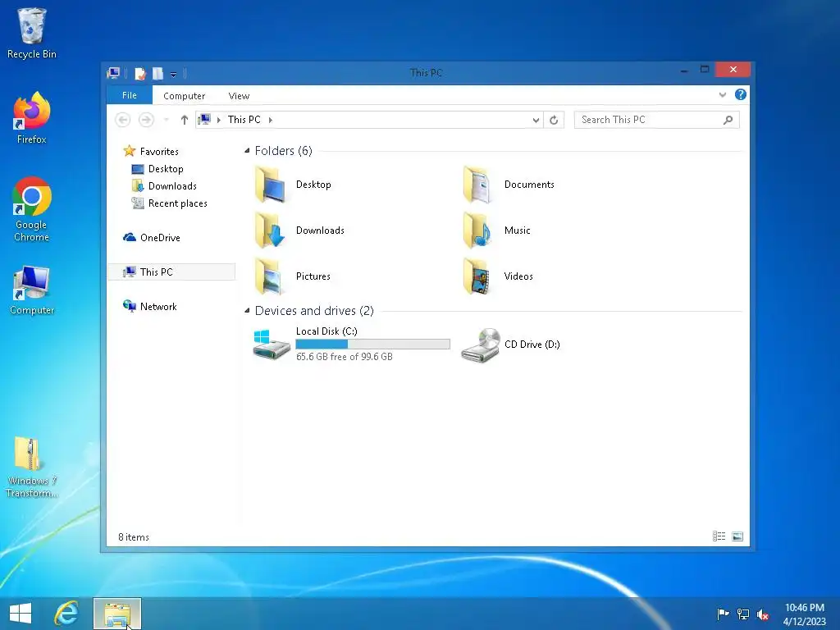
Task: Switch to Large icons view in status bar
Action: tap(737, 536)
